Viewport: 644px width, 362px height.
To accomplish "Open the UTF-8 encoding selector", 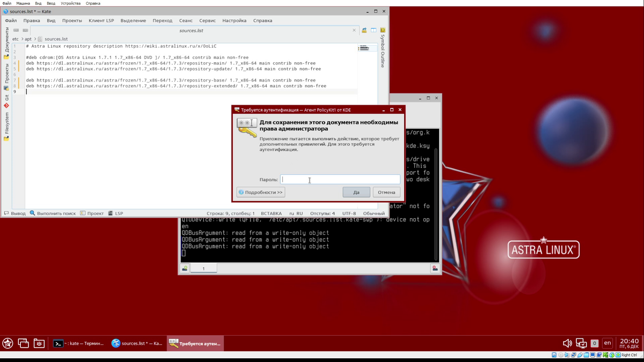I will tap(349, 213).
